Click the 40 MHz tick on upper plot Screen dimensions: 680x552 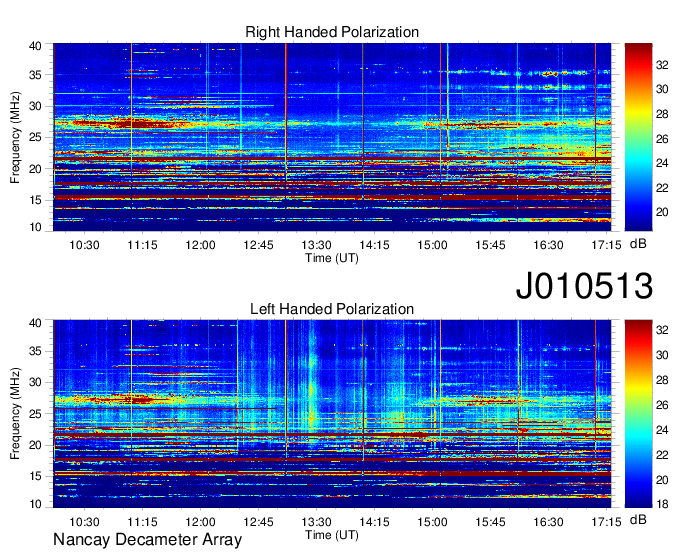pos(35,46)
